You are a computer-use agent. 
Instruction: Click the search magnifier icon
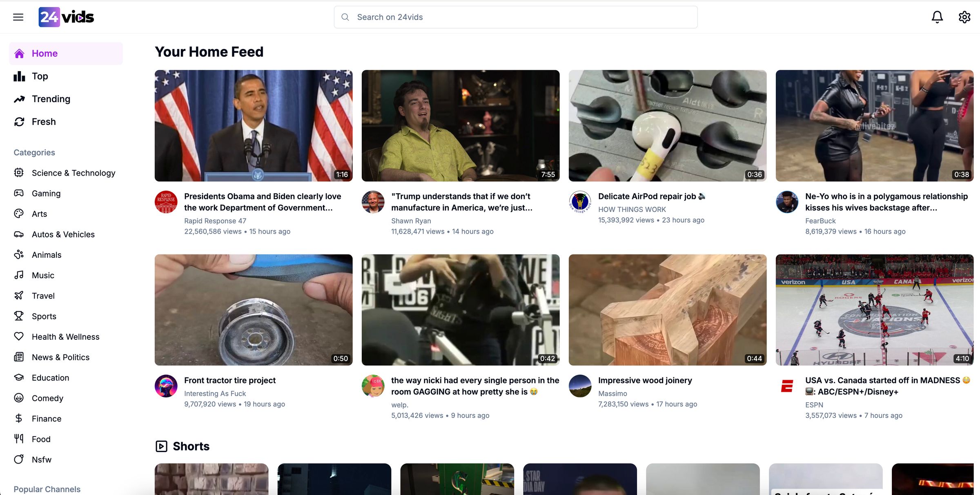coord(345,17)
